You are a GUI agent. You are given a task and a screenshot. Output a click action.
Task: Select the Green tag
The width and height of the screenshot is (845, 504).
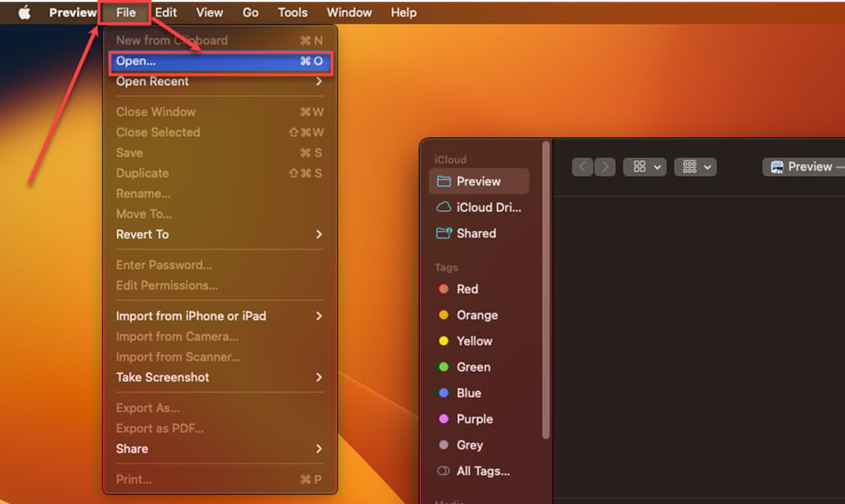pos(479,367)
